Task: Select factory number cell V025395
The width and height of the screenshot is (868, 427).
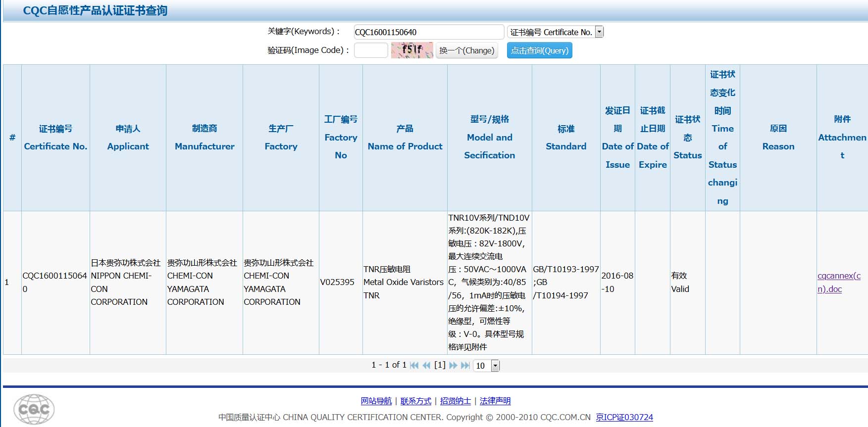Action: (341, 283)
